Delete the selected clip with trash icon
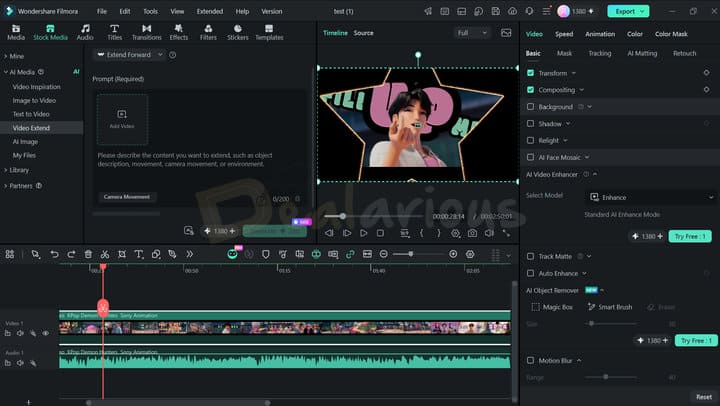 click(x=88, y=254)
